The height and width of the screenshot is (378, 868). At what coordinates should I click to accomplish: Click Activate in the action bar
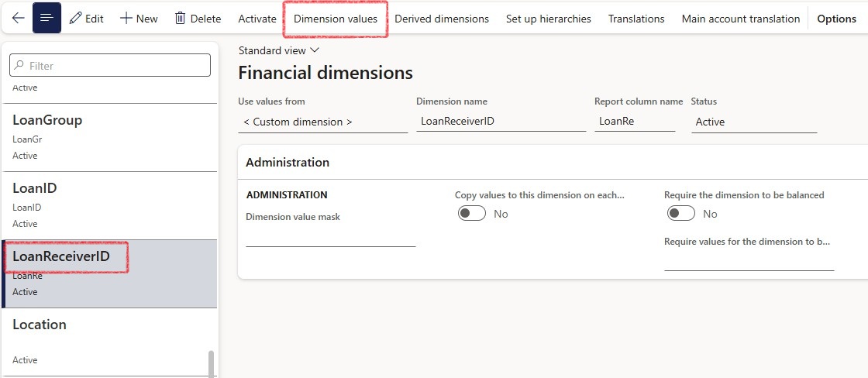(x=257, y=19)
